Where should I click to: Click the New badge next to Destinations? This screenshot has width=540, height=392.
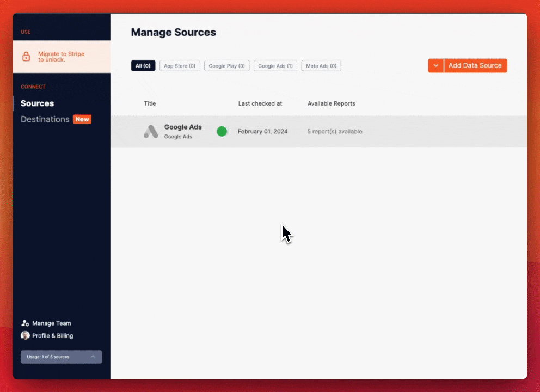click(82, 119)
